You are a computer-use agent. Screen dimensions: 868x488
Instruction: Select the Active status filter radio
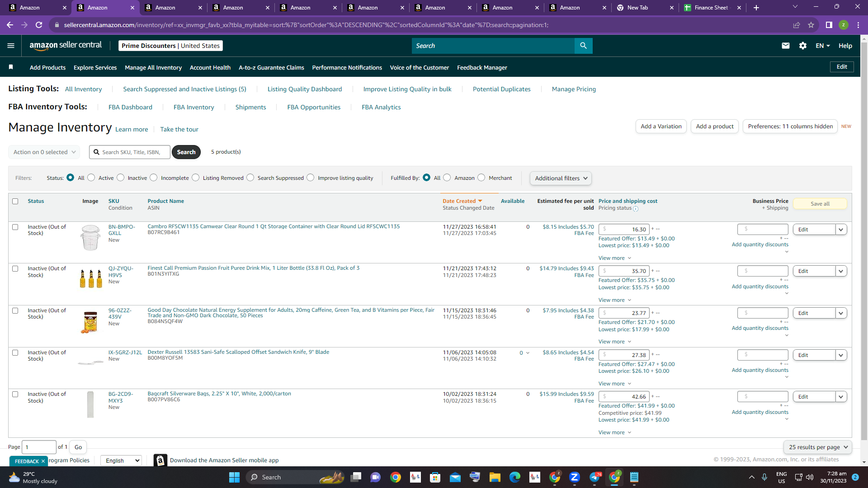pos(91,178)
